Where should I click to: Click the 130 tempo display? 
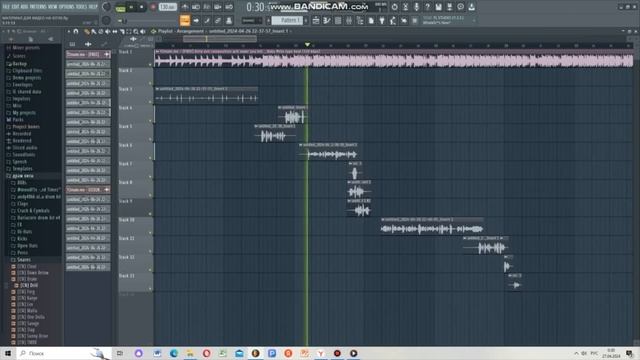pos(167,7)
